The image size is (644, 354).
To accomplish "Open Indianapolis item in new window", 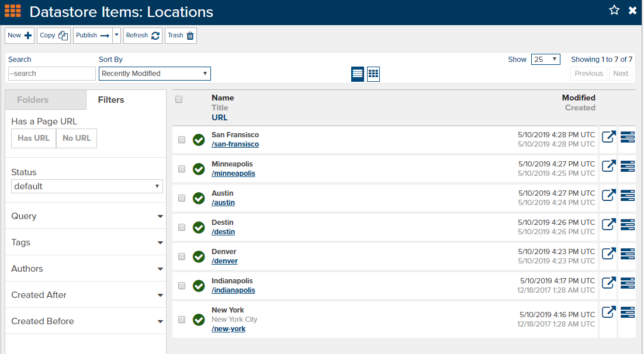I will click(x=609, y=283).
